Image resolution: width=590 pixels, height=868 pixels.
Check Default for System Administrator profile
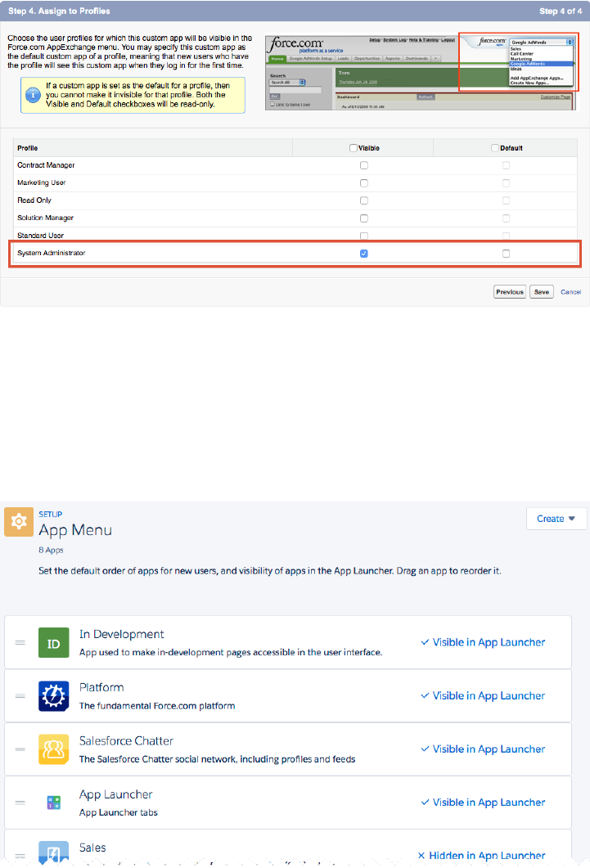(x=506, y=254)
